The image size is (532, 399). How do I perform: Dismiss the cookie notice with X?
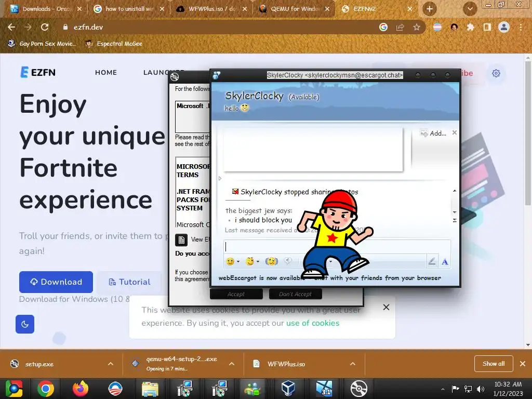(386, 307)
